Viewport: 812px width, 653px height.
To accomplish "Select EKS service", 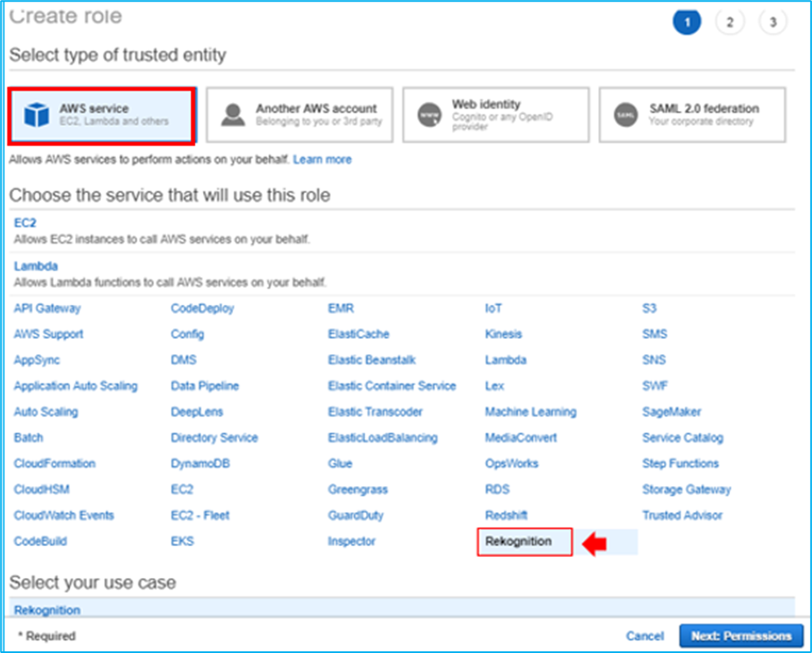I will (182, 541).
